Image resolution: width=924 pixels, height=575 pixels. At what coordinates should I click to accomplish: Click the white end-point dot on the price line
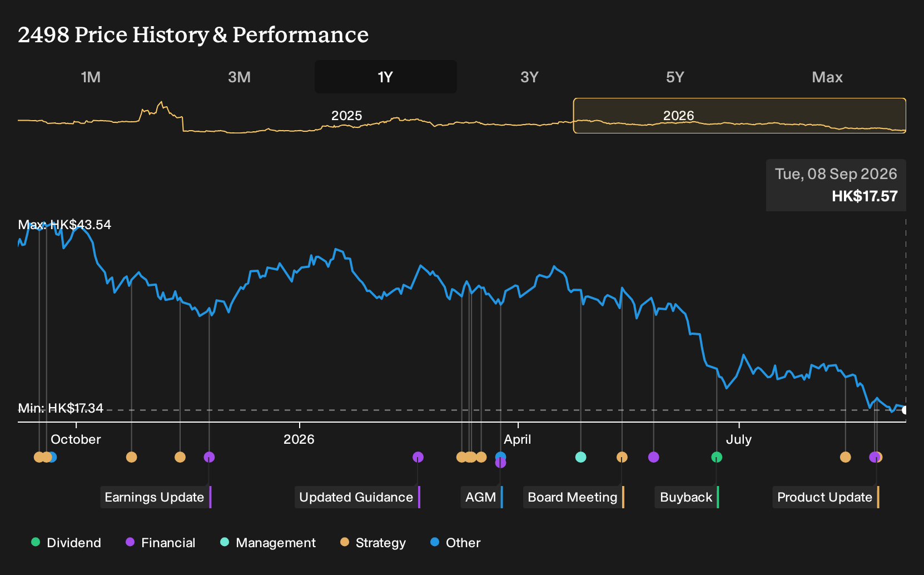[905, 410]
